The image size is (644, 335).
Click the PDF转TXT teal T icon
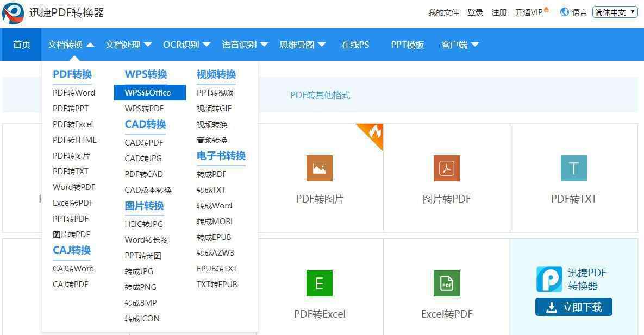click(x=574, y=168)
